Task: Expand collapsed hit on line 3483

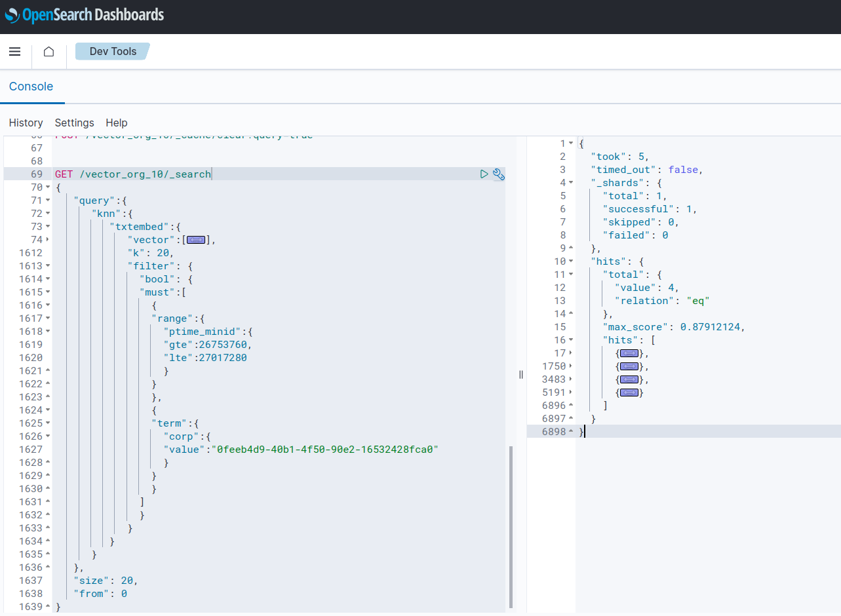Action: pyautogui.click(x=629, y=379)
